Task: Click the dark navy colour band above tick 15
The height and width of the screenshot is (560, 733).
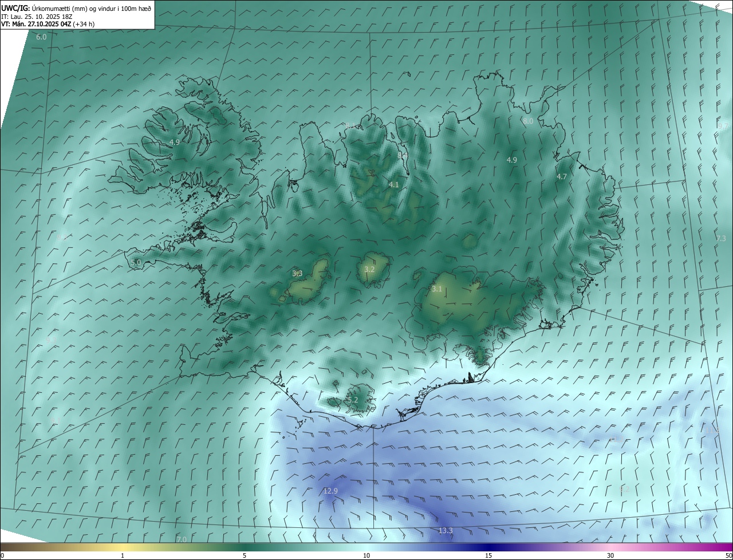Action: click(x=488, y=547)
